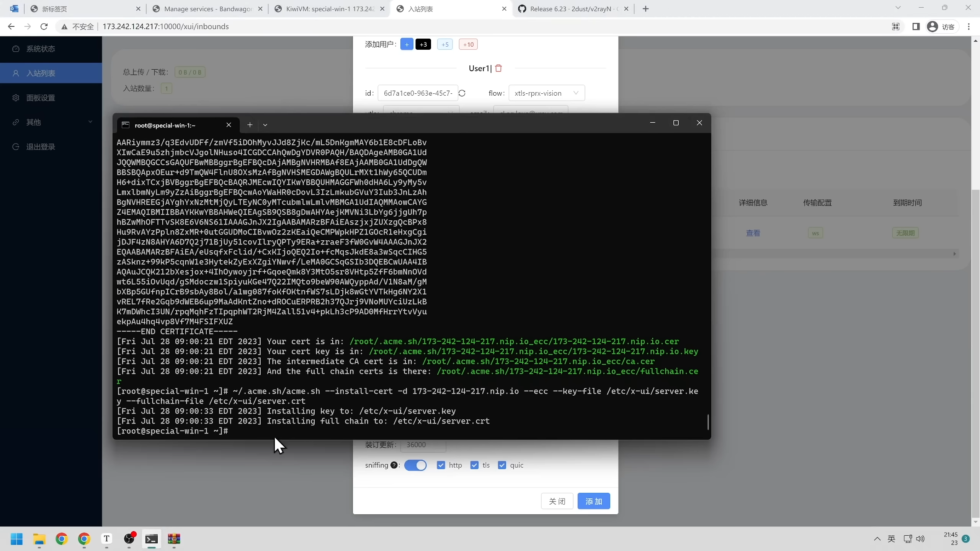Open the browser side panel icon
The height and width of the screenshot is (551, 980).
(x=916, y=26)
